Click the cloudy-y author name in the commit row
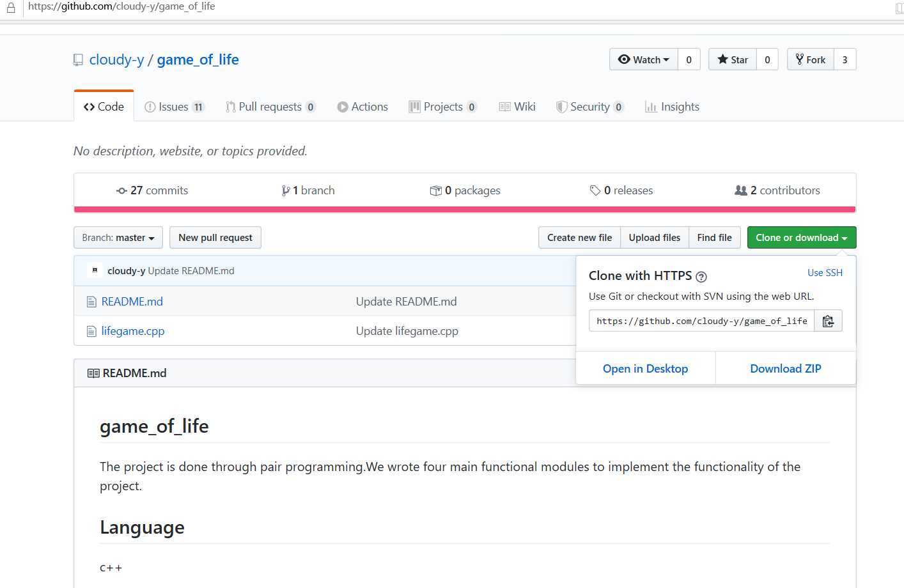This screenshot has height=588, width=904. 126,271
